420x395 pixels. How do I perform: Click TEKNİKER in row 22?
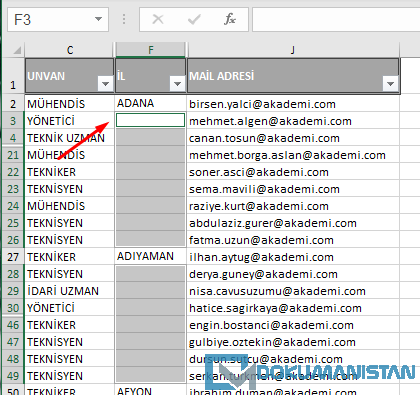tap(69, 172)
